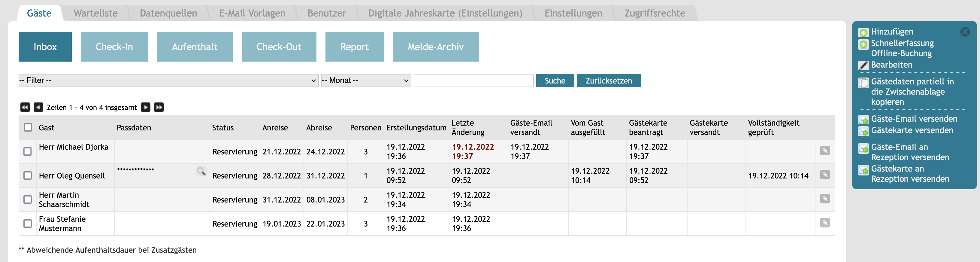Click copy Gästedaten to clipboard icon
Image resolution: width=980 pixels, height=262 pixels.
point(863,82)
